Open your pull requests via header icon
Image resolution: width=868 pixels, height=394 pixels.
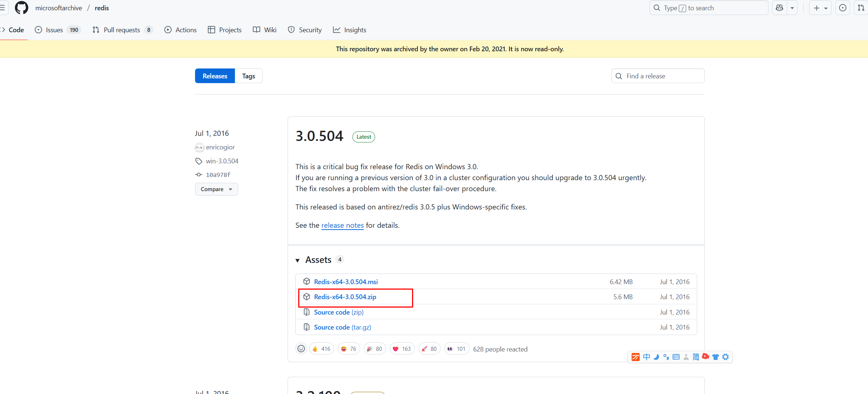coord(861,8)
